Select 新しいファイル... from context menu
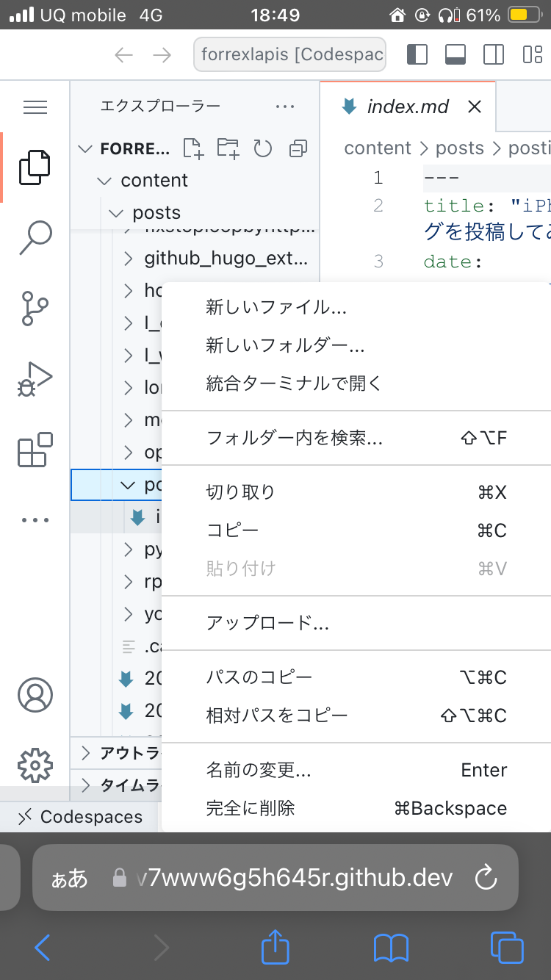The width and height of the screenshot is (551, 980). 276,307
